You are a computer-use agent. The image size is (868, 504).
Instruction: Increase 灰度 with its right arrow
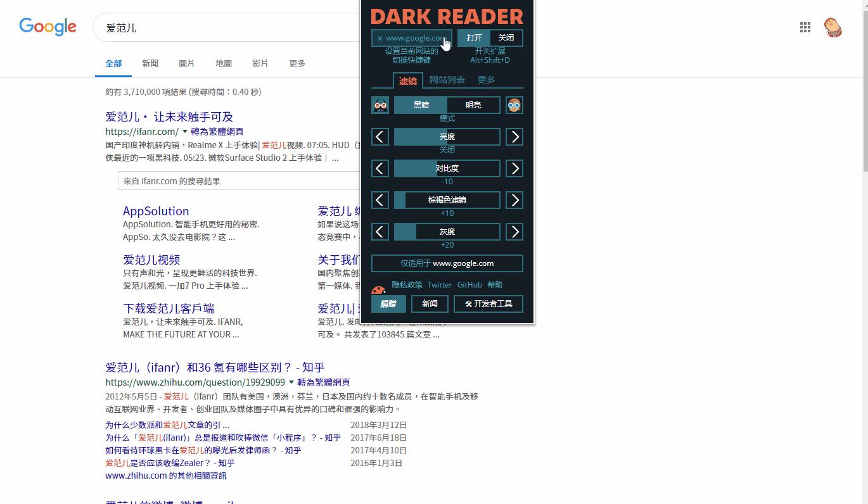[514, 232]
